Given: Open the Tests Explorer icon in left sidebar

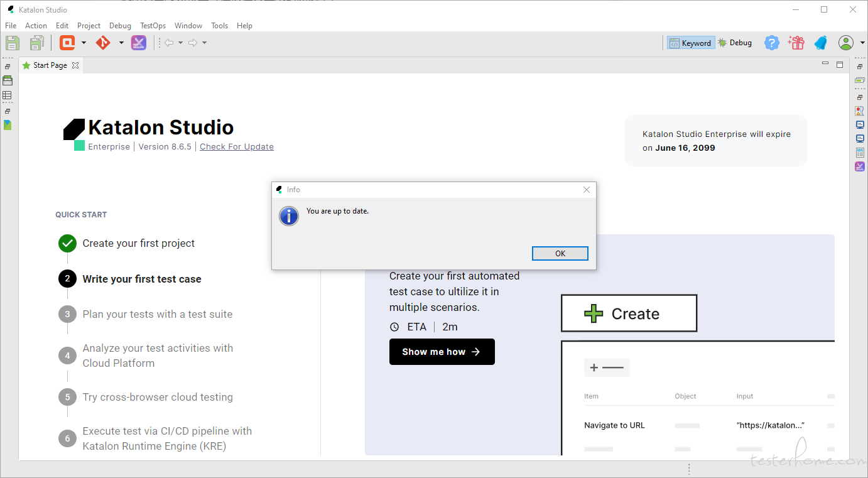Looking at the screenshot, I should click(x=8, y=80).
